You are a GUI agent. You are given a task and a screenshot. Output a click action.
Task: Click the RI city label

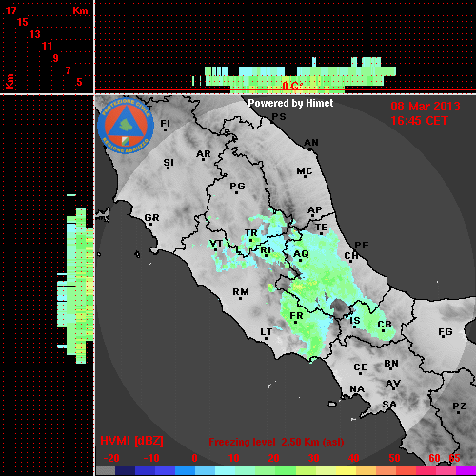[x=266, y=250]
